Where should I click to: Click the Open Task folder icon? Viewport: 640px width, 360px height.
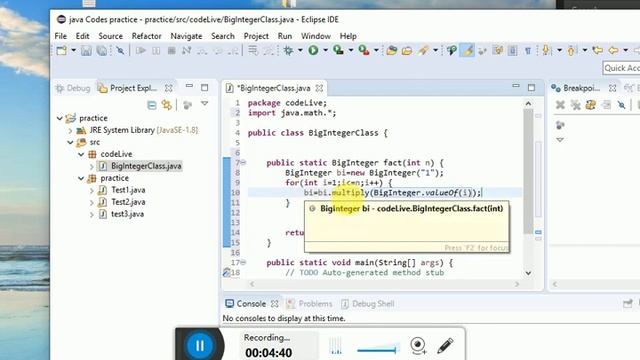coord(407,51)
